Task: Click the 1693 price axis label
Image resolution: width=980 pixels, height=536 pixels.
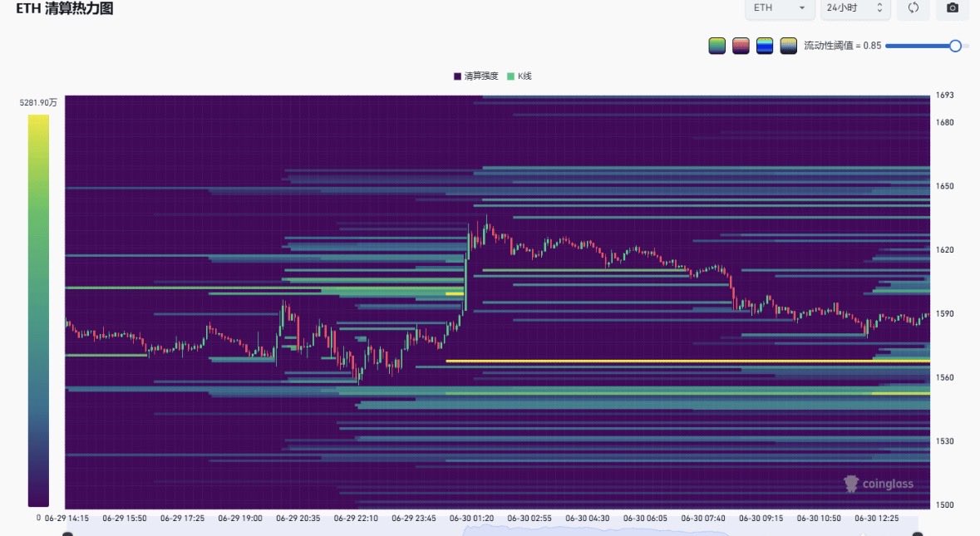Action: click(x=944, y=95)
